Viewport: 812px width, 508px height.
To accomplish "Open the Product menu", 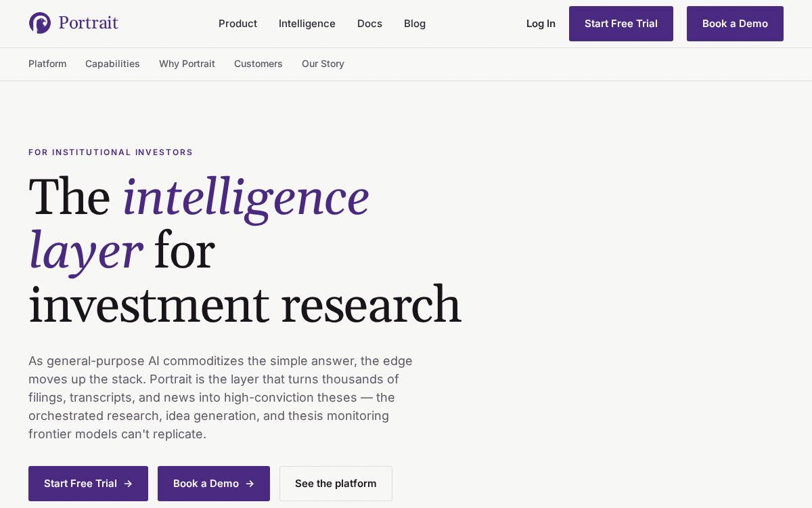I will [x=238, y=24].
